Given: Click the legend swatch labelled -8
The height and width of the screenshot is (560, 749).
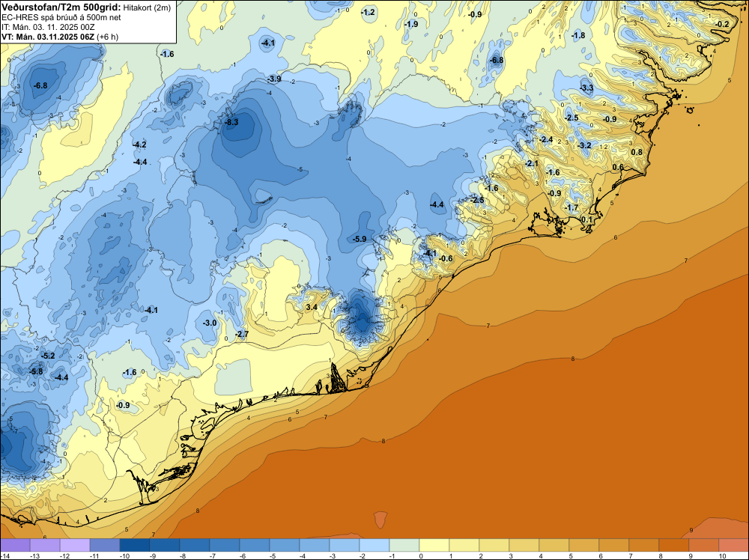Looking at the screenshot, I should [195, 545].
